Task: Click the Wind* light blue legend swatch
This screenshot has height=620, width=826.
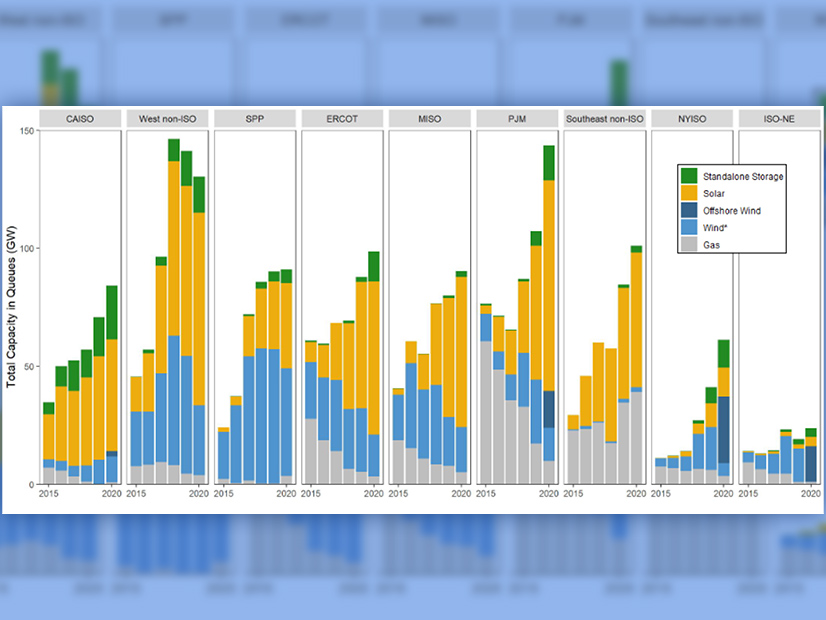Action: coord(687,227)
